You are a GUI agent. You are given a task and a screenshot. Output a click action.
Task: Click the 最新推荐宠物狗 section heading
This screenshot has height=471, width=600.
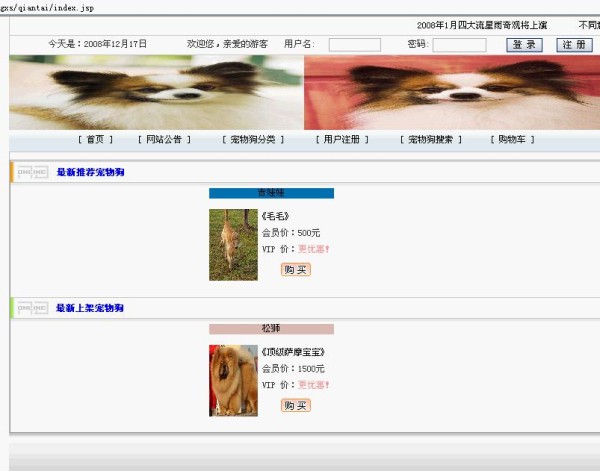click(x=91, y=172)
